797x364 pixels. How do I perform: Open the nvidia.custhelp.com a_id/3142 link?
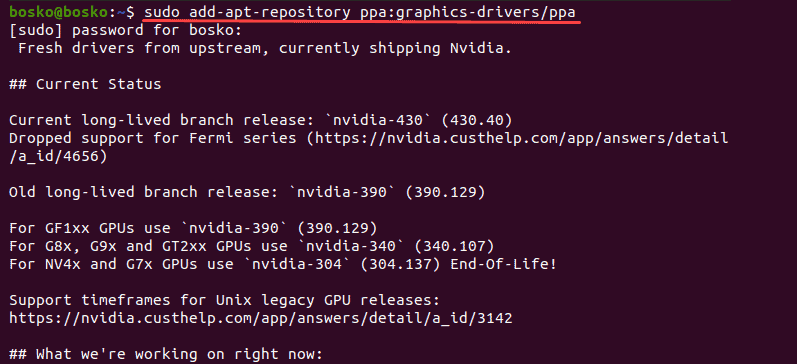pyautogui.click(x=261, y=319)
